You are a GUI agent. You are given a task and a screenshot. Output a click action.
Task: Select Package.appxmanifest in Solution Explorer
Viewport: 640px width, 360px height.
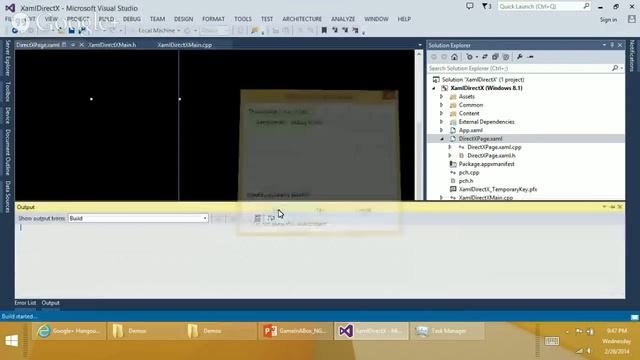coord(487,164)
